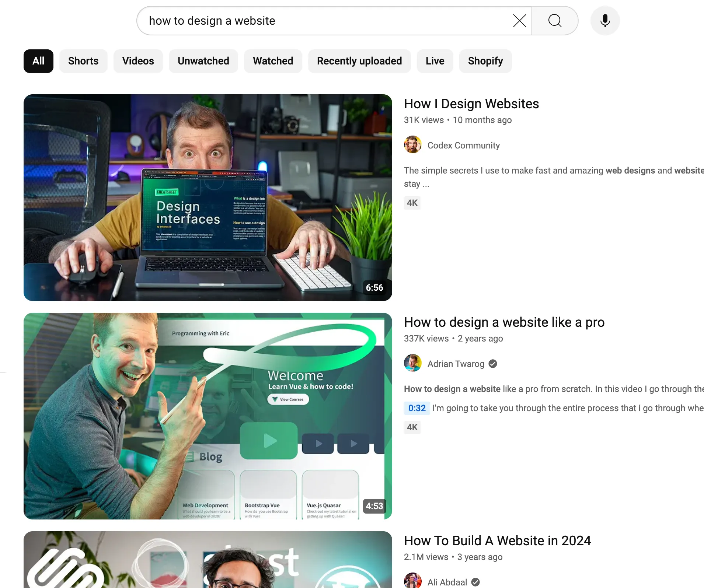The image size is (704, 588).
Task: Click the '2.1M views' text
Action: coord(426,557)
